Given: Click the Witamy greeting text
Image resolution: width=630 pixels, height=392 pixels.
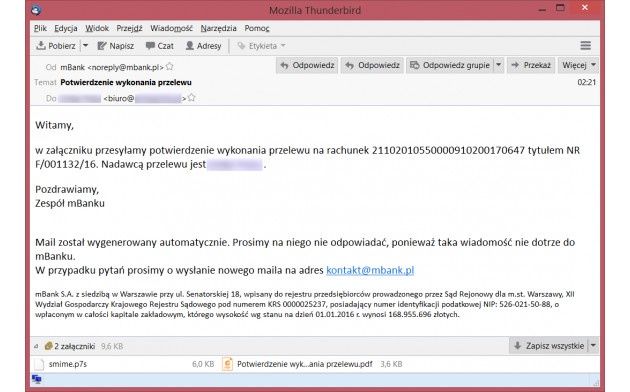Looking at the screenshot, I should pyautogui.click(x=54, y=125).
